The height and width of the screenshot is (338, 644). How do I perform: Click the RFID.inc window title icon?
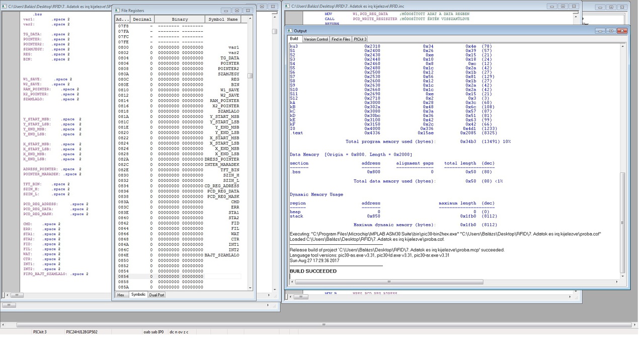[x=287, y=6]
